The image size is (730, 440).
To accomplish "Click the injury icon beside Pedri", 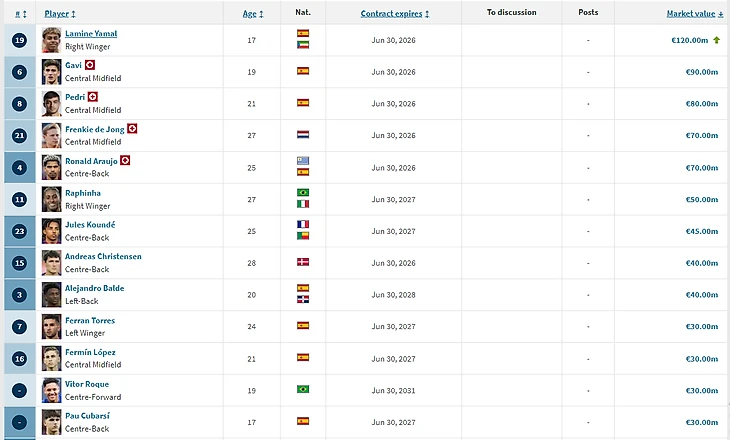I will point(93,97).
